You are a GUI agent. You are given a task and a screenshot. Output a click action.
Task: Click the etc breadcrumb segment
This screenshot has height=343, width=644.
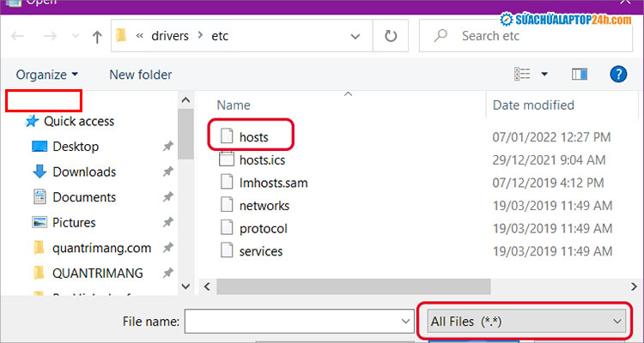pos(220,36)
